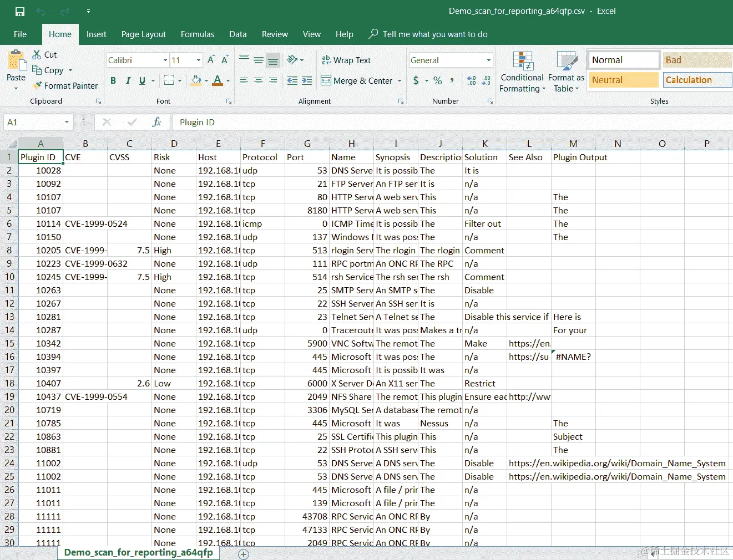This screenshot has height=560, width=733.
Task: Increase font size with larger A icon
Action: [x=211, y=60]
